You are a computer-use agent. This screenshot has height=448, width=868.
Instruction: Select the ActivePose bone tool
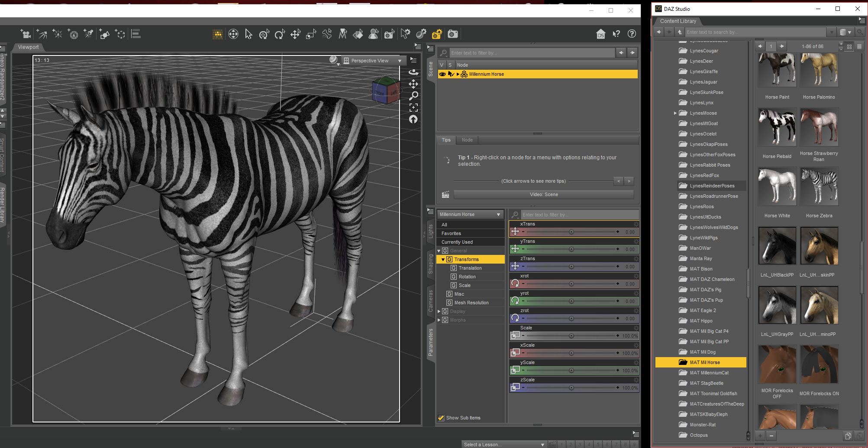tap(327, 34)
